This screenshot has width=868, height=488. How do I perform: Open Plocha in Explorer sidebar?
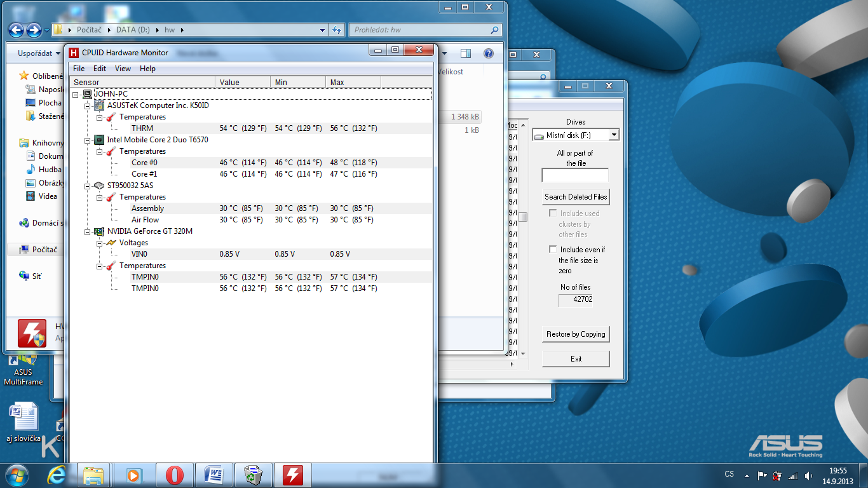43,103
